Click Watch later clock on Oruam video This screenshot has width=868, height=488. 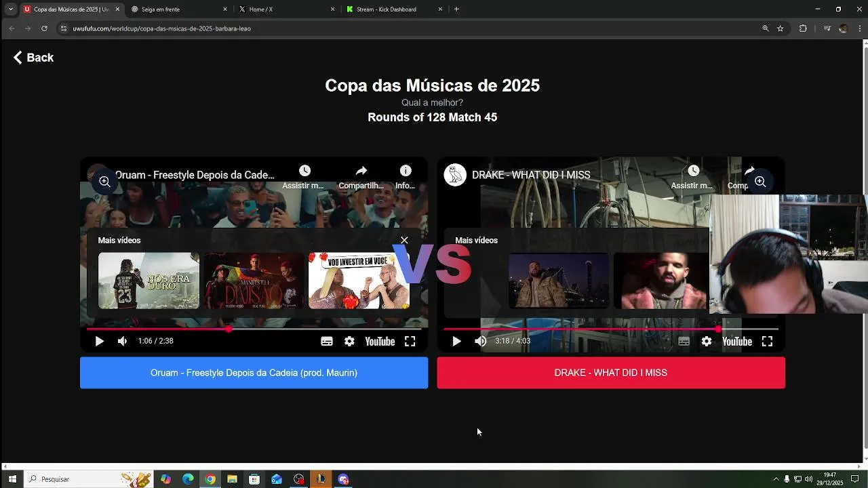coord(304,171)
